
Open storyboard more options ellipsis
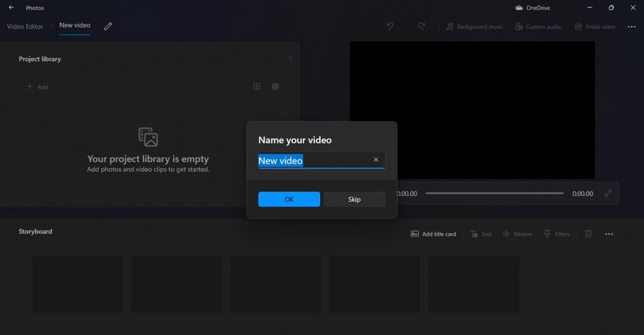(609, 234)
